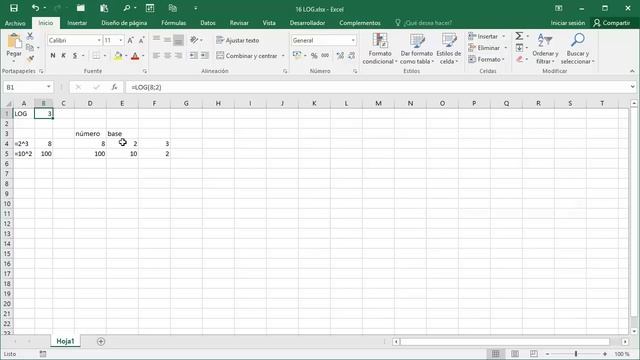Open Ordenar y filtrar menu
The image size is (640, 360).
pyautogui.click(x=545, y=49)
